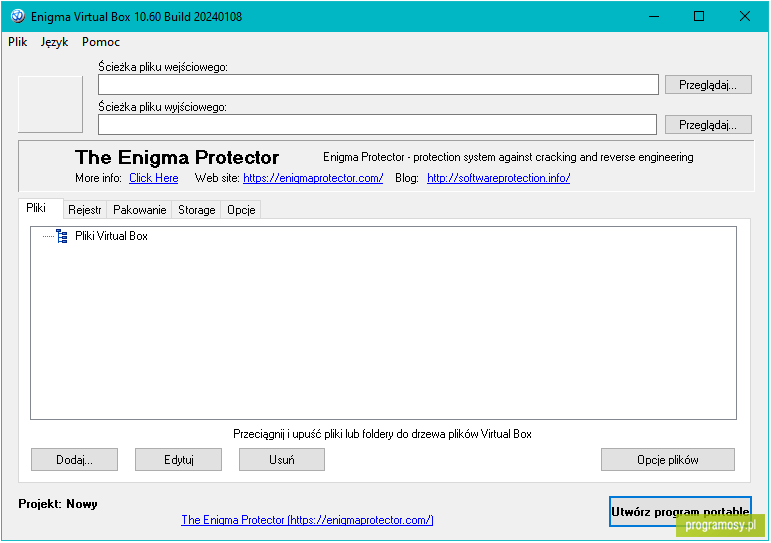This screenshot has width=771, height=543.
Task: Open Opcje plików
Action: point(668,459)
